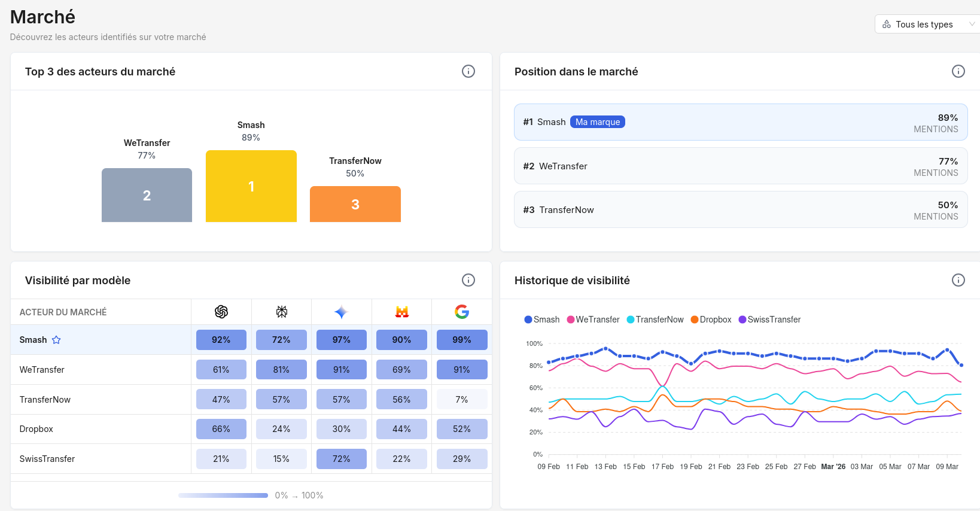
Task: Click TransferNow 56% visibility cell
Action: coord(401,399)
